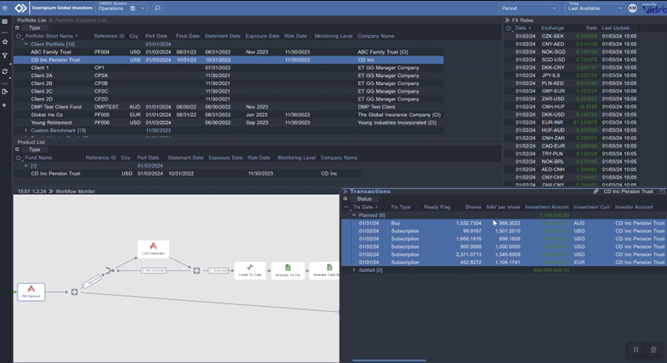Collapse the Planned [6] transactions group

click(354, 215)
